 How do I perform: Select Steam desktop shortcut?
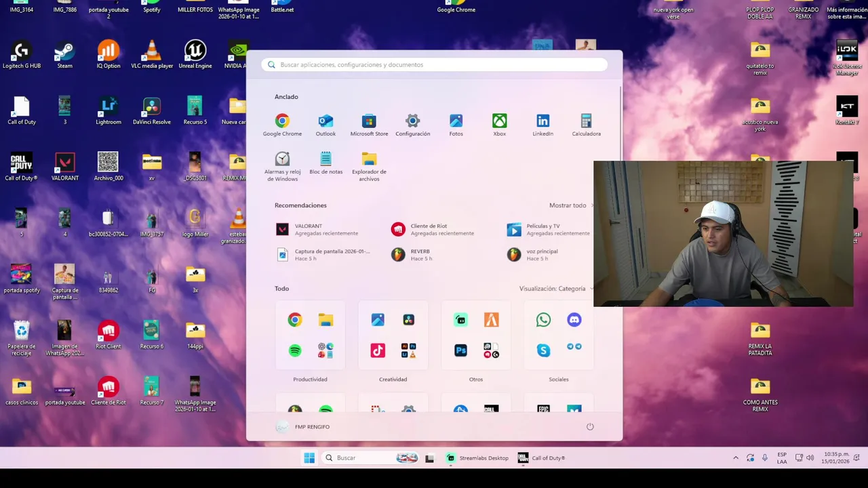click(64, 56)
